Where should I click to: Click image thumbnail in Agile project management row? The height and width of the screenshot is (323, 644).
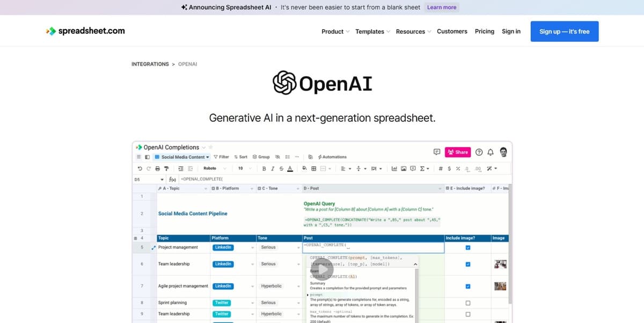(500, 286)
